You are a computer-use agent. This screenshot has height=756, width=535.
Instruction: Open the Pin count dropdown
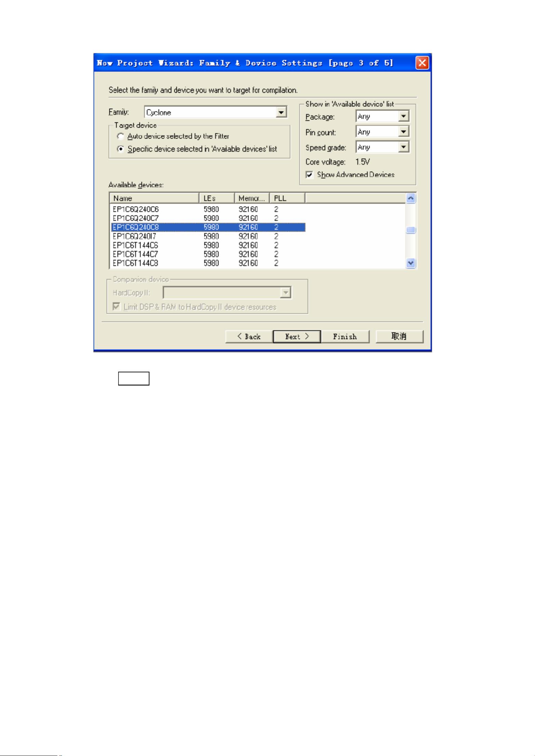tap(383, 132)
